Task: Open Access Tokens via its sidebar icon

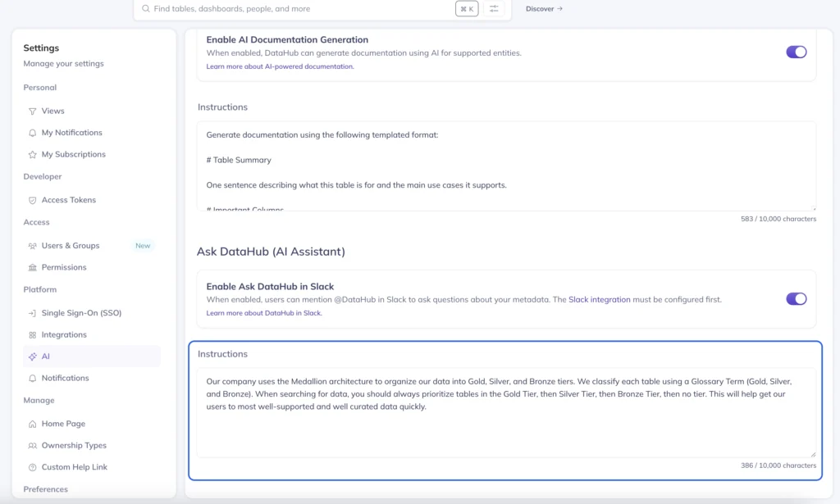Action: (33, 199)
